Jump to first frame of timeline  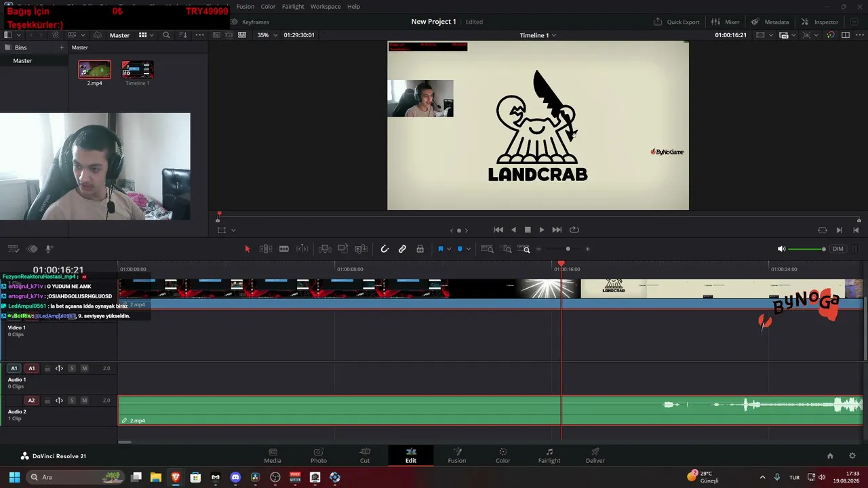(498, 230)
